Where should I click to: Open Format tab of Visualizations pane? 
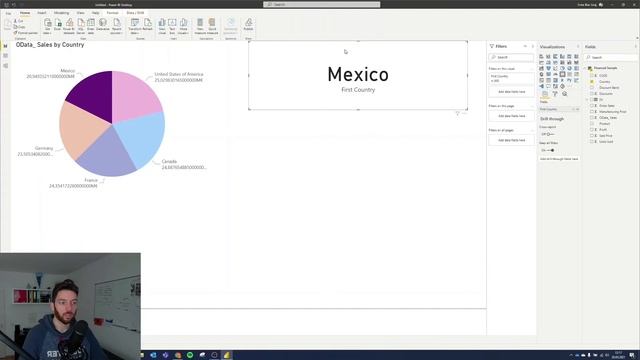pyautogui.click(x=555, y=94)
